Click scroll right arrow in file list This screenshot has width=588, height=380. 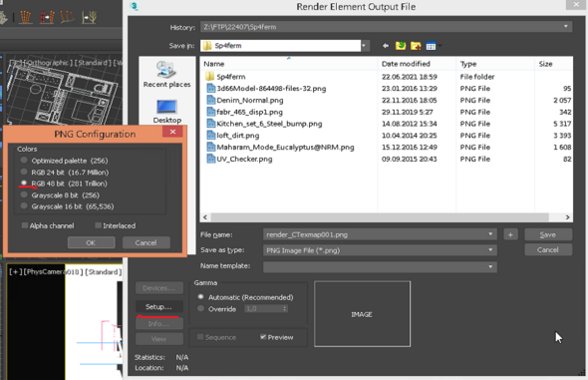click(x=567, y=217)
